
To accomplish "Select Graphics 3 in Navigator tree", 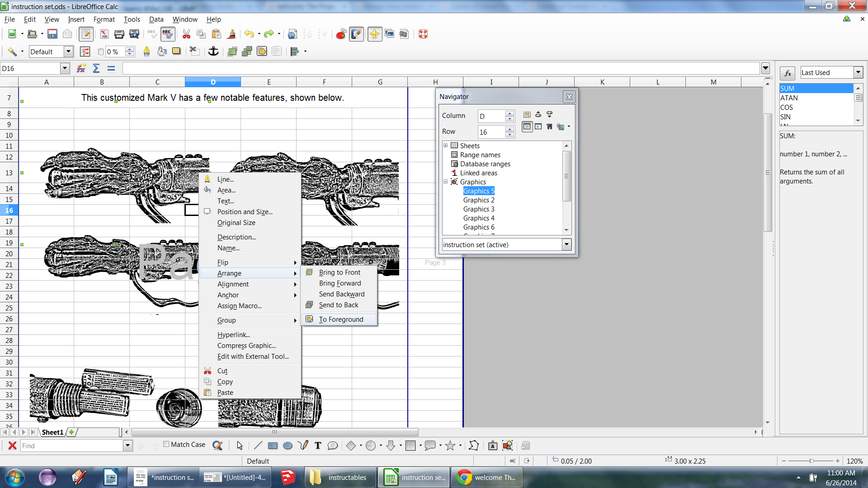I will click(x=479, y=209).
